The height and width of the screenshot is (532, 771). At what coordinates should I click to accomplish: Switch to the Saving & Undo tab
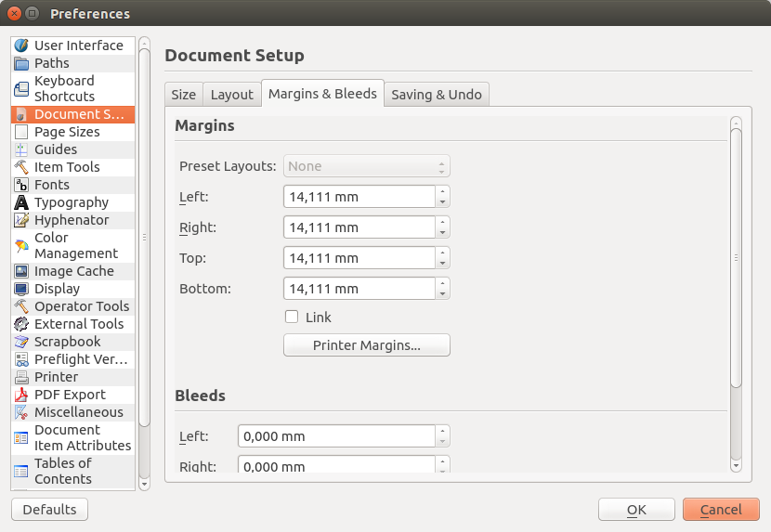(x=436, y=95)
